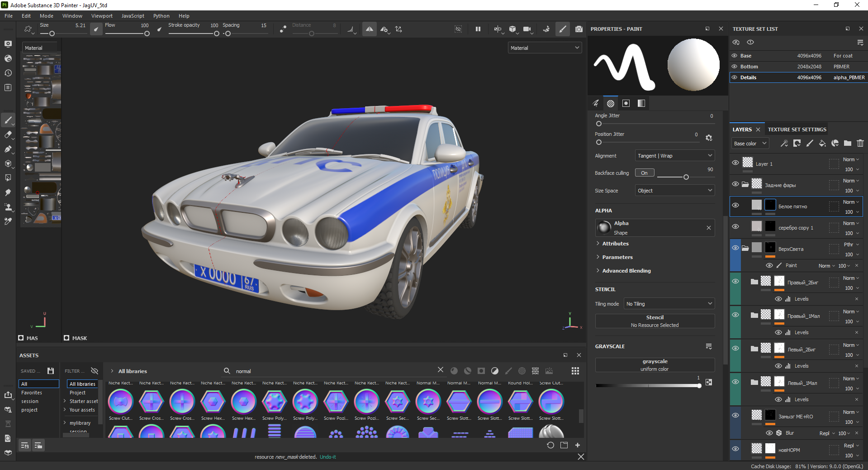This screenshot has height=470, width=868.
Task: Toggle Lazy Mouse icon beside Distance
Action: coord(283,29)
